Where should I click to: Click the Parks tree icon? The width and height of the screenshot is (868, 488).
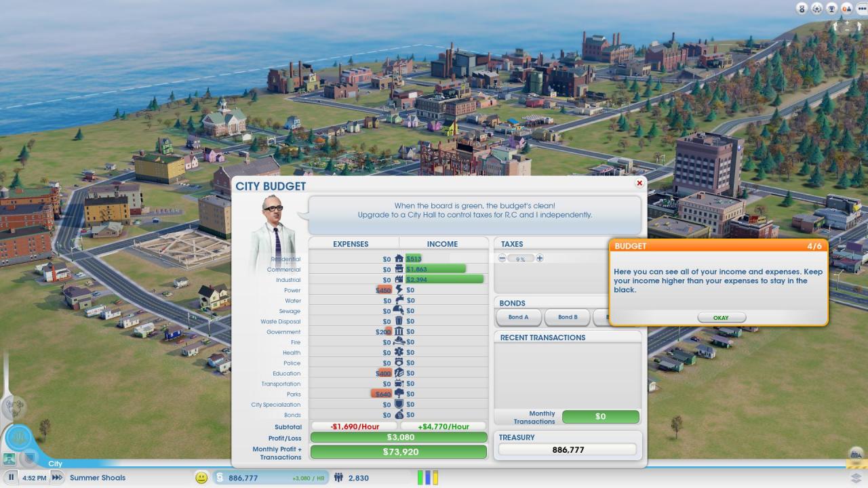(399, 394)
